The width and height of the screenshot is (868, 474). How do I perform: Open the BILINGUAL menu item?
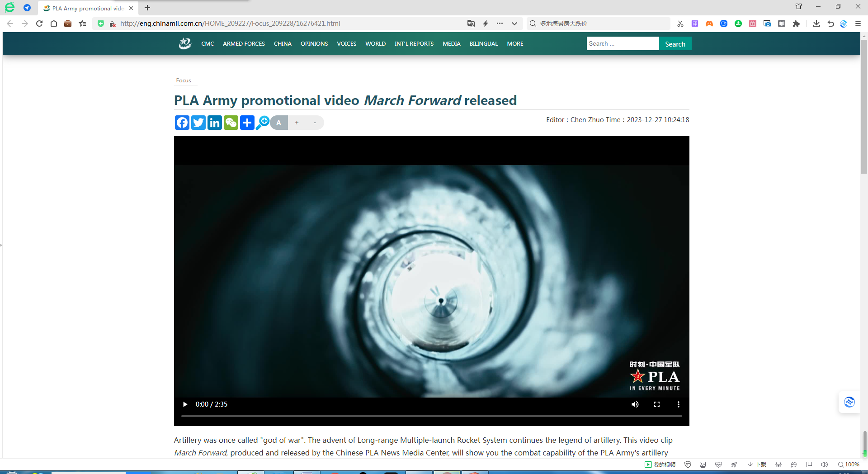pyautogui.click(x=484, y=44)
